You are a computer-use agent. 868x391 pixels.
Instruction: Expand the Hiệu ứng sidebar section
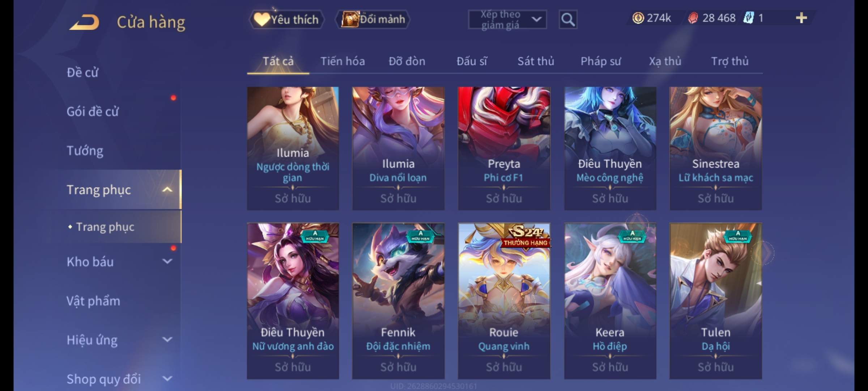[x=167, y=340]
